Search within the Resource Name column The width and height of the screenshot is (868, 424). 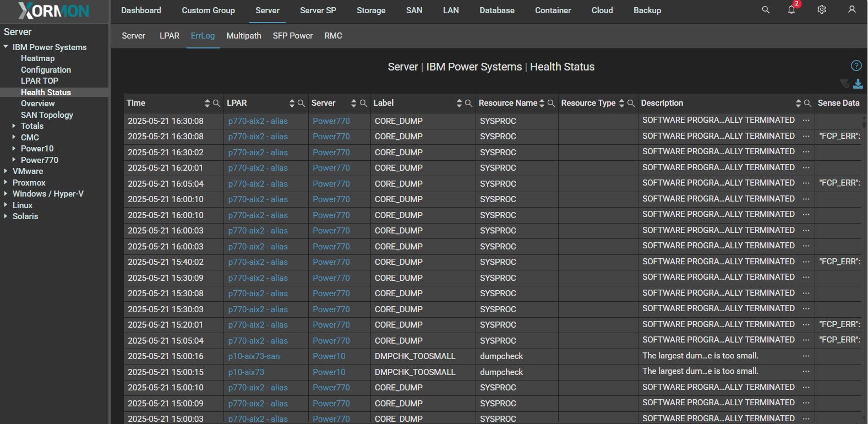(x=551, y=103)
